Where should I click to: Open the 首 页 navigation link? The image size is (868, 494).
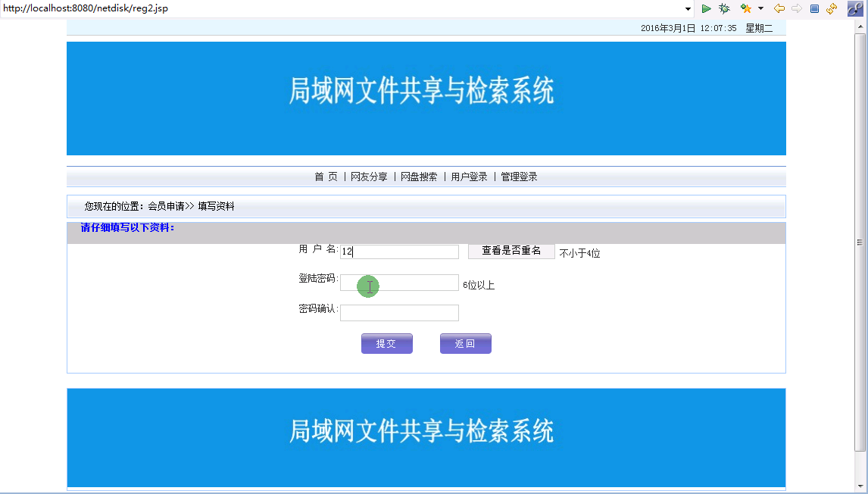326,177
